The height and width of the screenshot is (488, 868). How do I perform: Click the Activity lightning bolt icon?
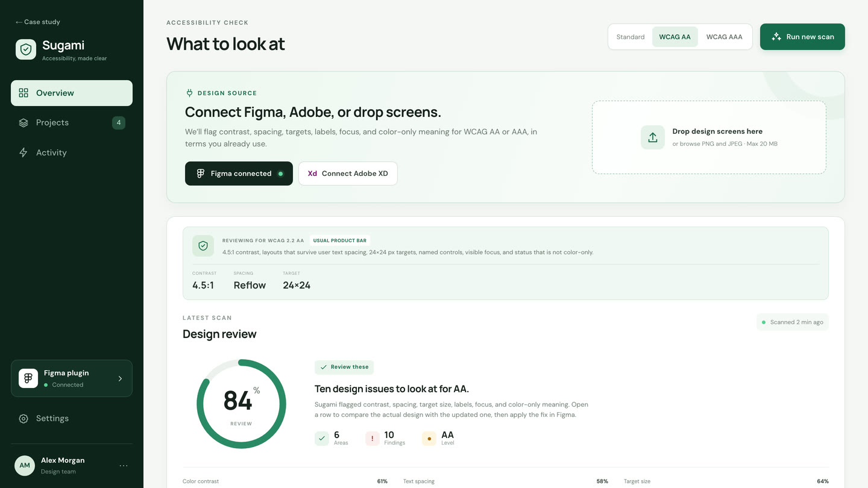[24, 153]
